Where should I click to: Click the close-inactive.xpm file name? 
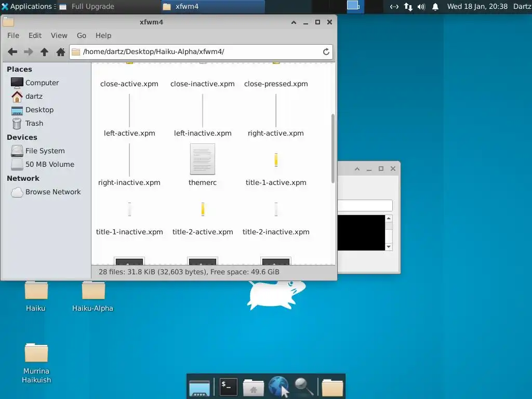(x=203, y=84)
